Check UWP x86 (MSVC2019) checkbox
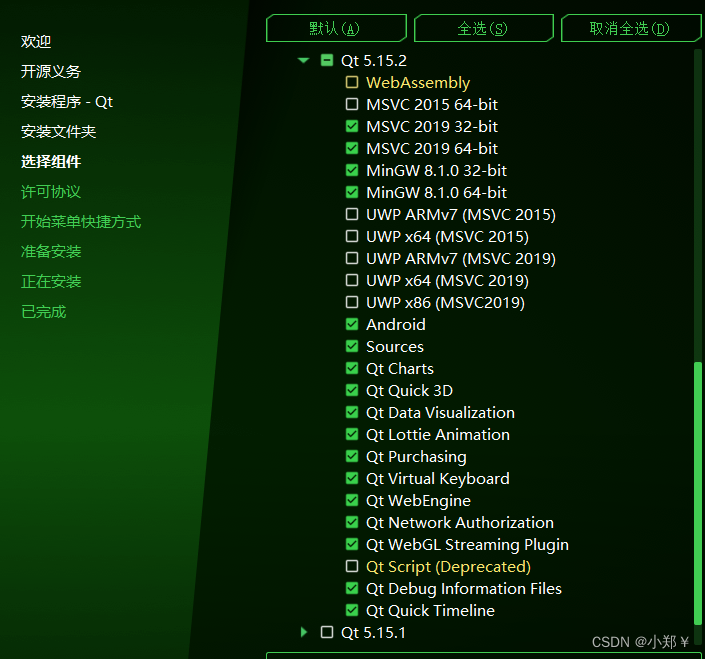 click(352, 303)
